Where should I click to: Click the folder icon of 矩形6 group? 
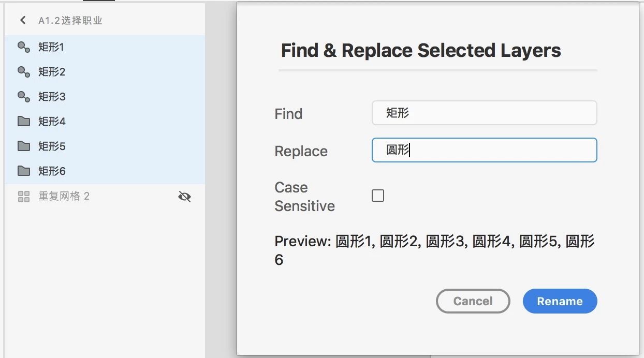point(24,171)
